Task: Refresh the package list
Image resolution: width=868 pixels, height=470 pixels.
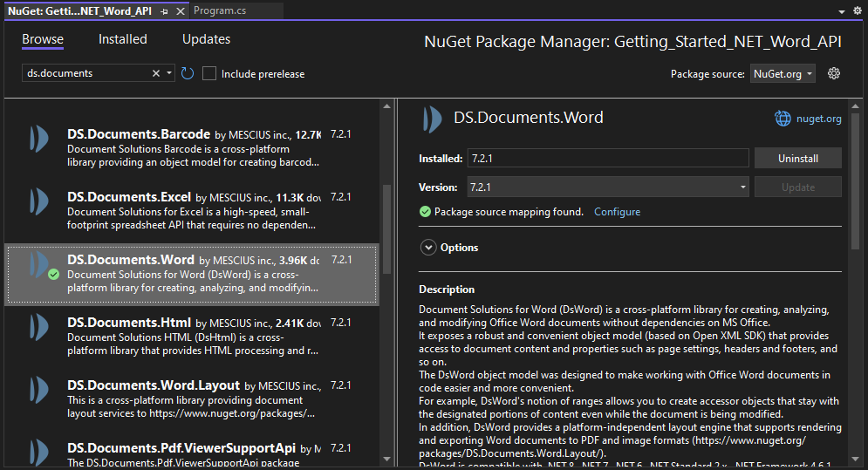Action: [x=188, y=73]
